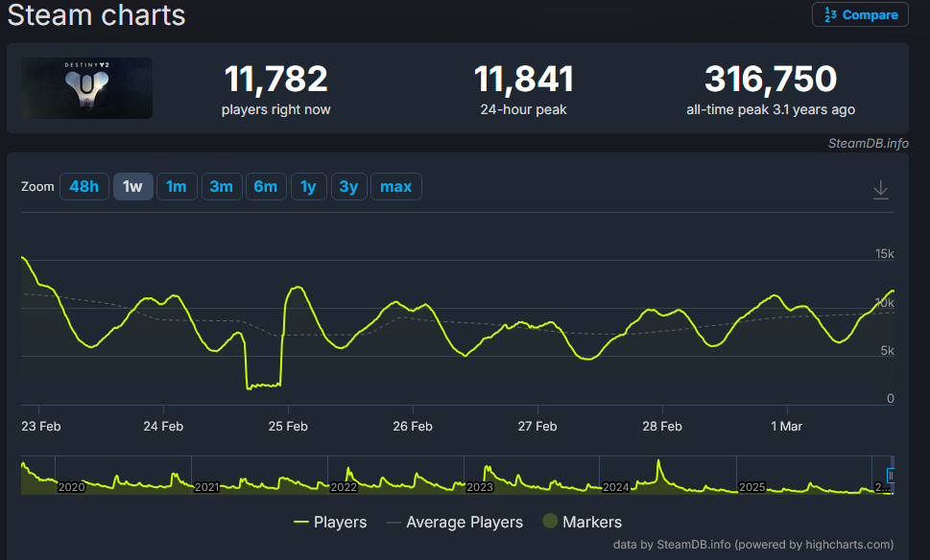Toggle the Players series in legend

(x=330, y=522)
